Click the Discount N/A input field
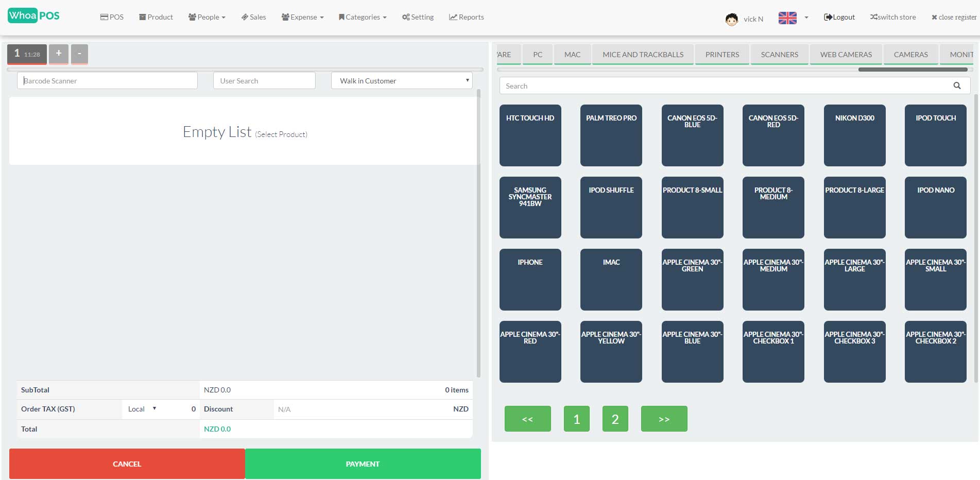The height and width of the screenshot is (480, 980). (x=360, y=409)
